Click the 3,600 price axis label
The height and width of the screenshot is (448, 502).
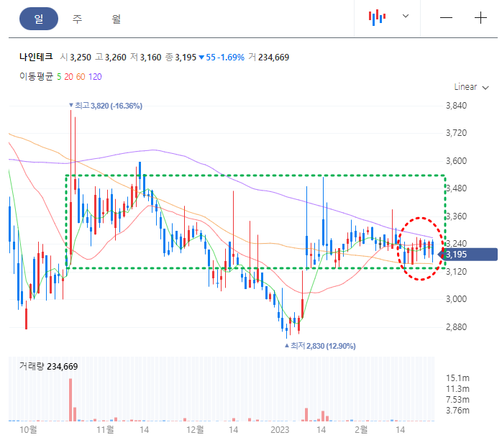pos(456,160)
